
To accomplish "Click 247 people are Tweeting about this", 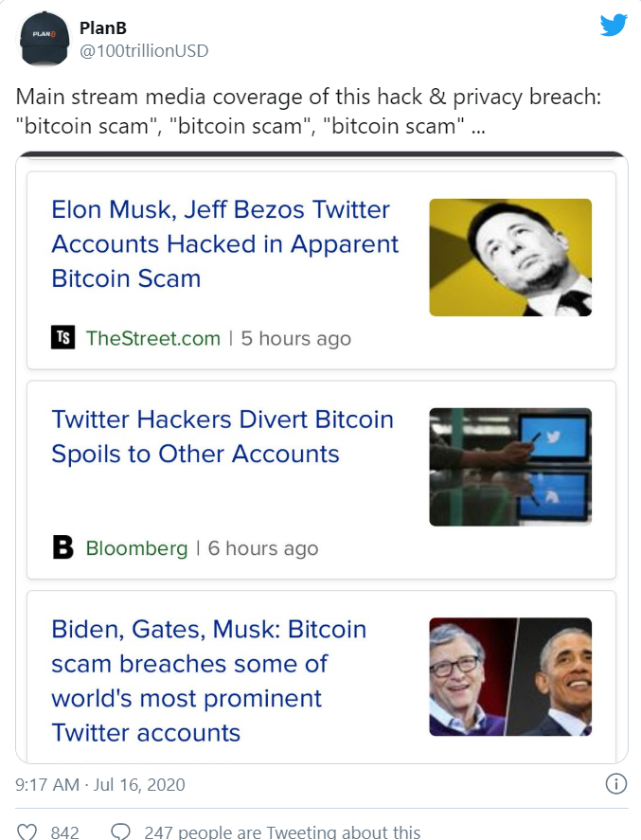I will (282, 832).
